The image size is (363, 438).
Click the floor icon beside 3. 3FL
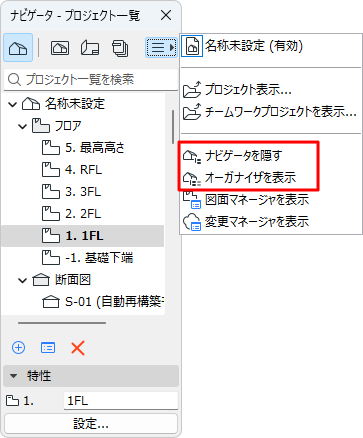51,192
